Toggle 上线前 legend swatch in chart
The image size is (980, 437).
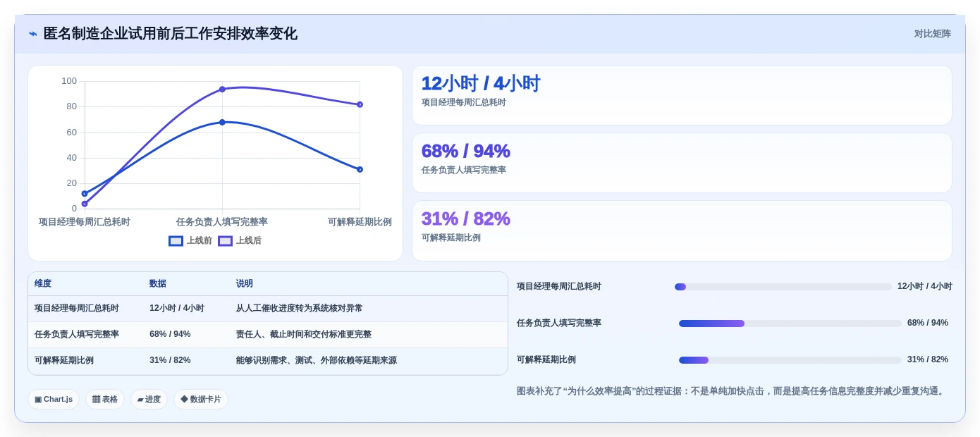pos(176,241)
